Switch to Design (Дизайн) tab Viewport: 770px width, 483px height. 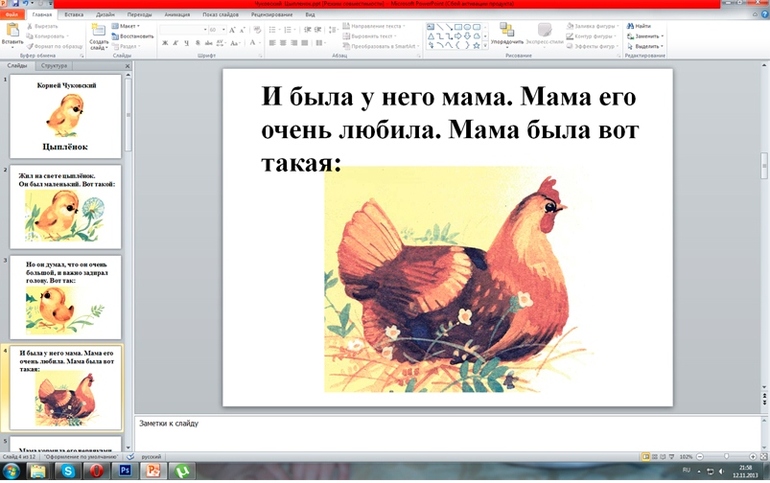click(105, 15)
